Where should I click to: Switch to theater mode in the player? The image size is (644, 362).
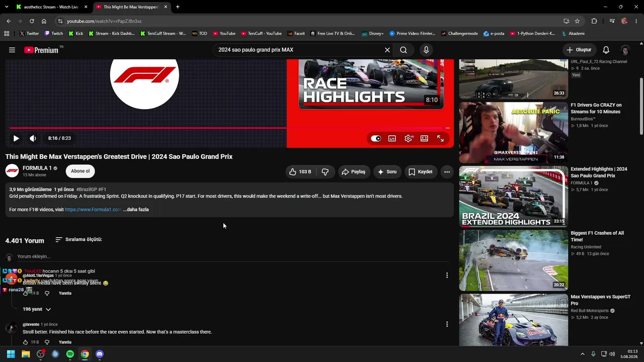tap(424, 138)
